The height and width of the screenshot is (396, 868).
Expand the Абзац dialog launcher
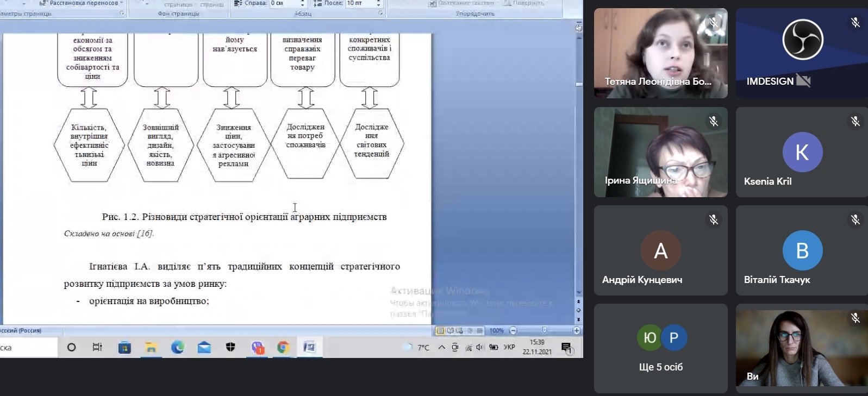380,13
